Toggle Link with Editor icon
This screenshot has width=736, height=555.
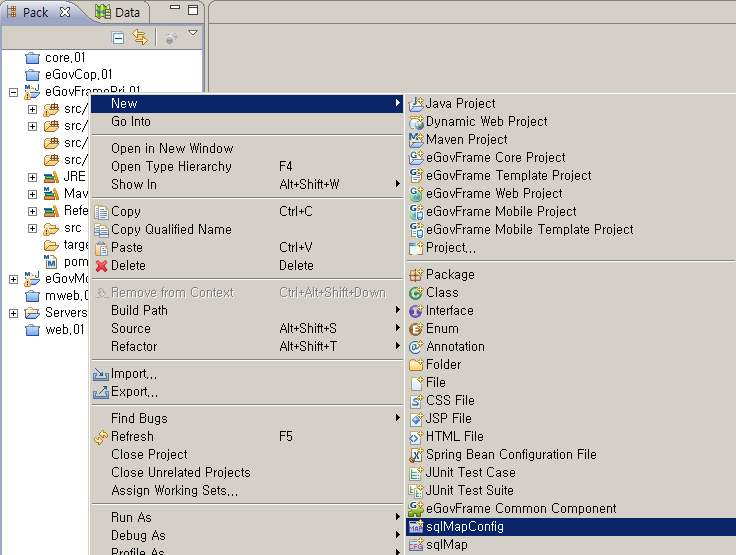pyautogui.click(x=140, y=38)
